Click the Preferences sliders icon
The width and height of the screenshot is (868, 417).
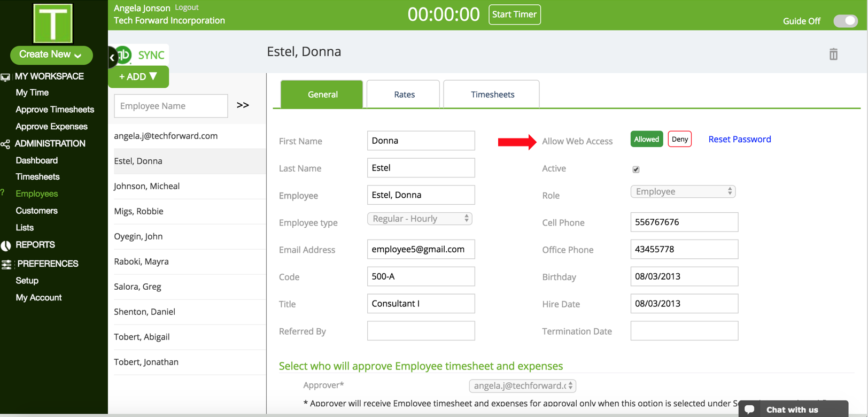[x=6, y=264]
